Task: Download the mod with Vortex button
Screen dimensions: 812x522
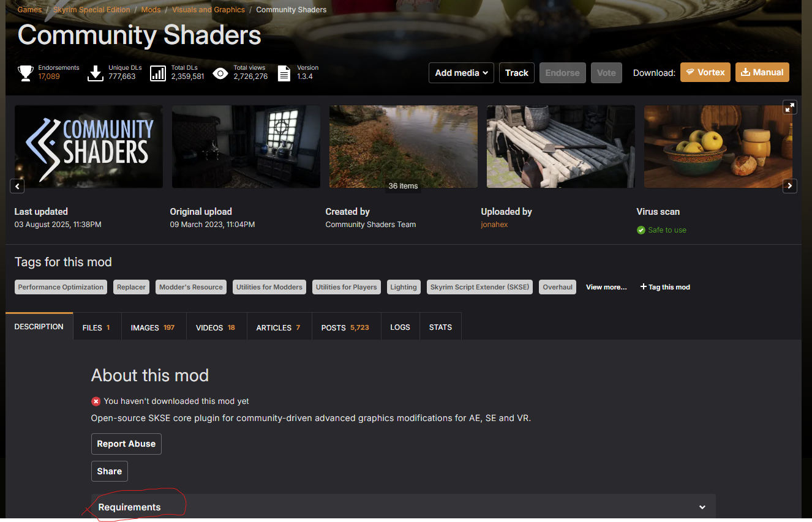Action: [705, 72]
